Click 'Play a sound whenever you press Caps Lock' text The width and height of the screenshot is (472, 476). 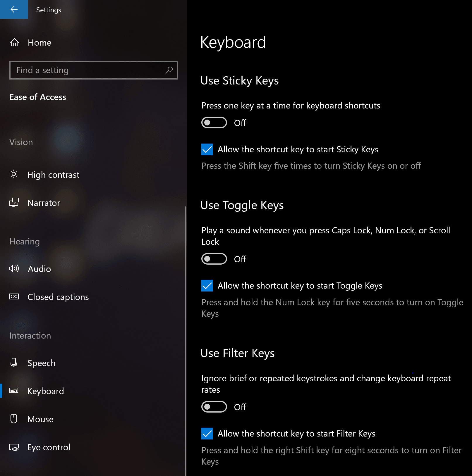(x=326, y=236)
